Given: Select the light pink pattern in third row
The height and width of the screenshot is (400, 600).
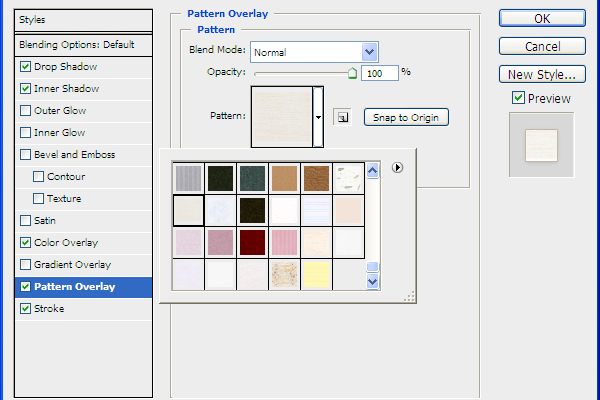Looking at the screenshot, I should [188, 242].
